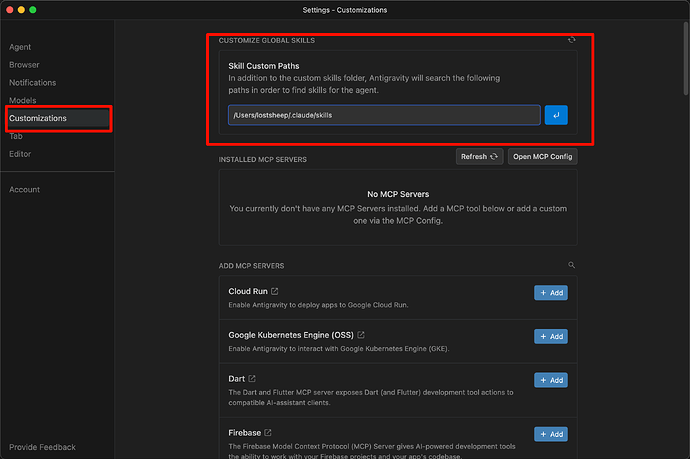
Task: Click the Provide Feedback link
Action: [42, 447]
